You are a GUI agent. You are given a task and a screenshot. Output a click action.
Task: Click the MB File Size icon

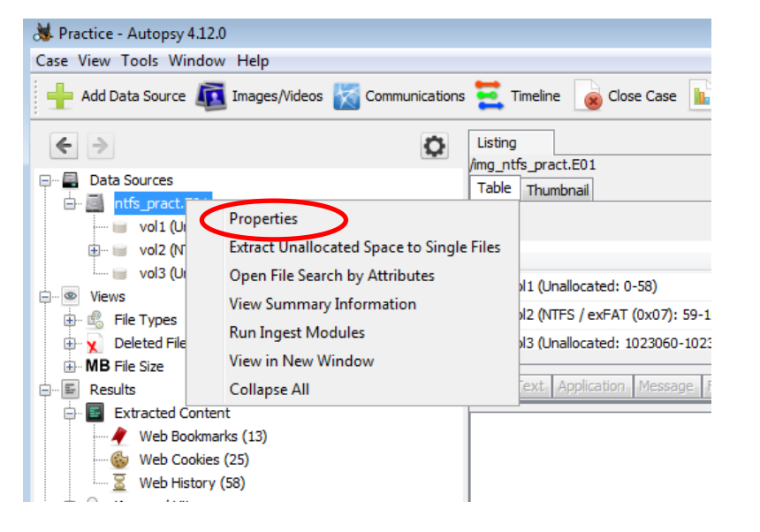point(97,366)
